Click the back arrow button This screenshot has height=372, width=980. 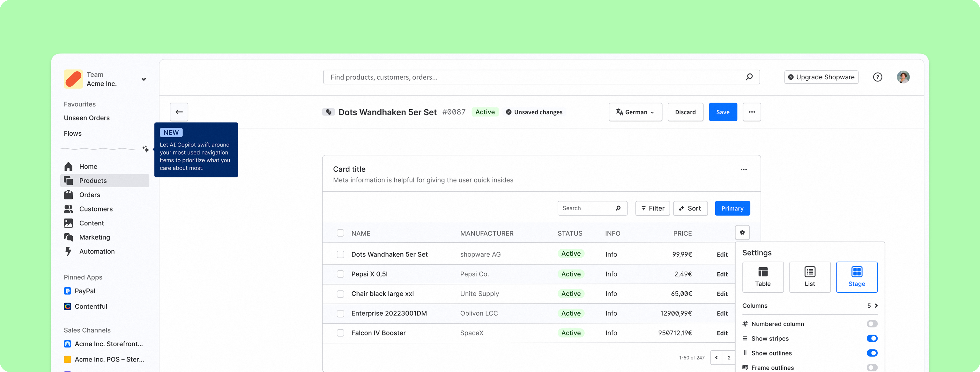(179, 112)
